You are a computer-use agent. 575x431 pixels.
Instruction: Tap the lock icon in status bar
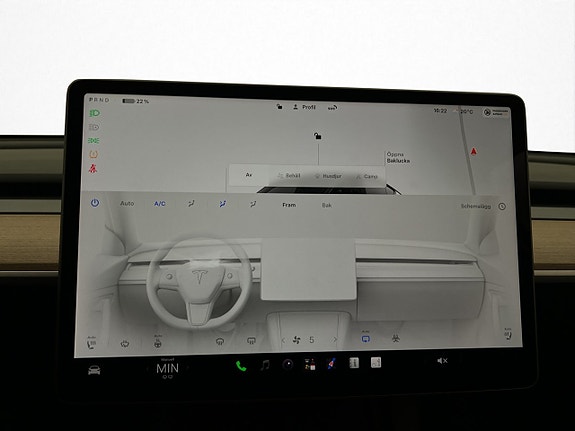(x=279, y=106)
